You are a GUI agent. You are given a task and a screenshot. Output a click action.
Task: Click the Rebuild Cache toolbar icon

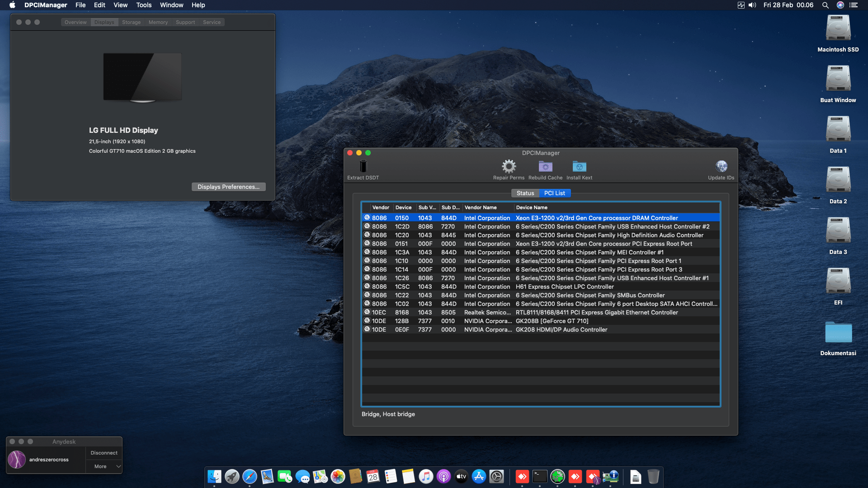click(545, 166)
